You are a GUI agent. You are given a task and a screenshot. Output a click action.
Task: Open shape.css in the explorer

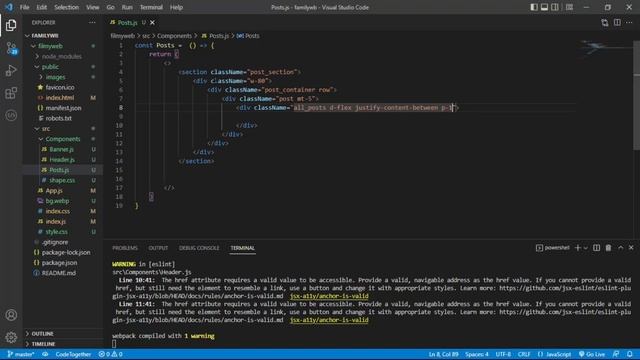coord(63,180)
